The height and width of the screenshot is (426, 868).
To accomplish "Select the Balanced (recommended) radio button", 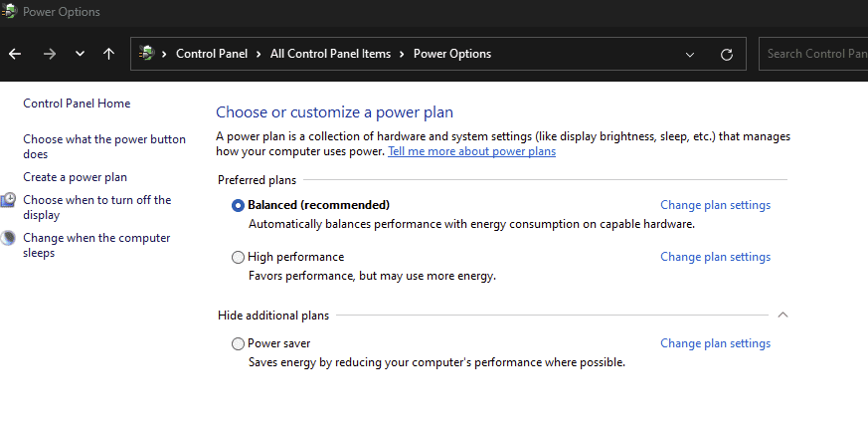I will click(x=238, y=205).
